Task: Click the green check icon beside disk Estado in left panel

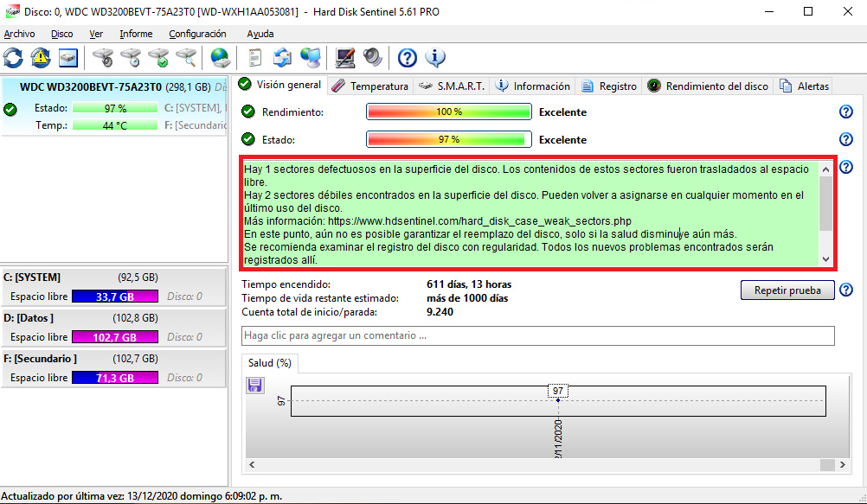Action: [x=10, y=110]
